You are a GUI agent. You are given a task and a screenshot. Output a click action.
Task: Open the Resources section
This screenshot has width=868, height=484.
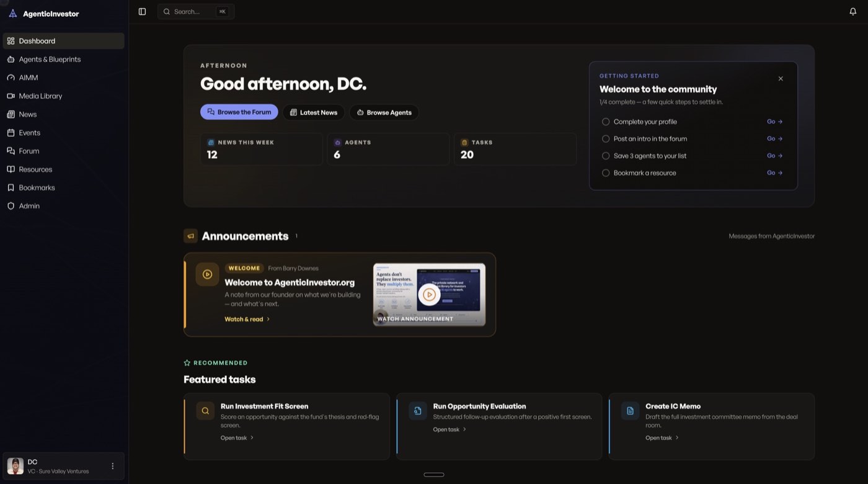click(64, 169)
